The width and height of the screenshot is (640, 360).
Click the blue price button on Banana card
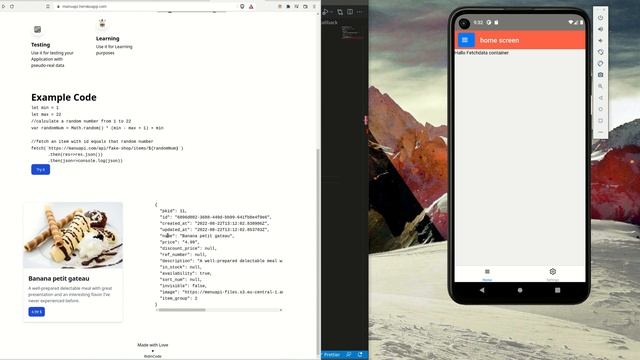click(36, 312)
